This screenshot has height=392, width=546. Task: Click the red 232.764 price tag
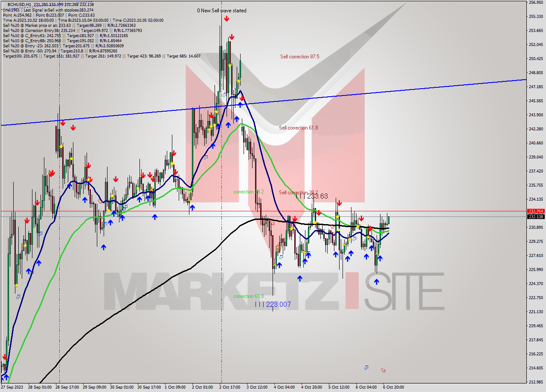(x=536, y=211)
